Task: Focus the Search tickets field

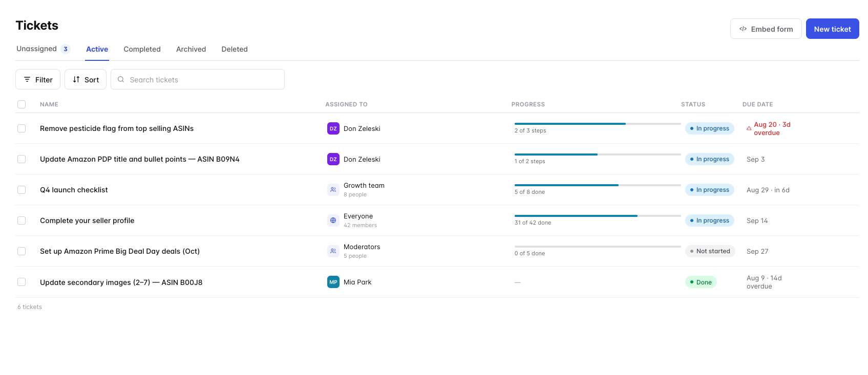Action: click(x=198, y=79)
